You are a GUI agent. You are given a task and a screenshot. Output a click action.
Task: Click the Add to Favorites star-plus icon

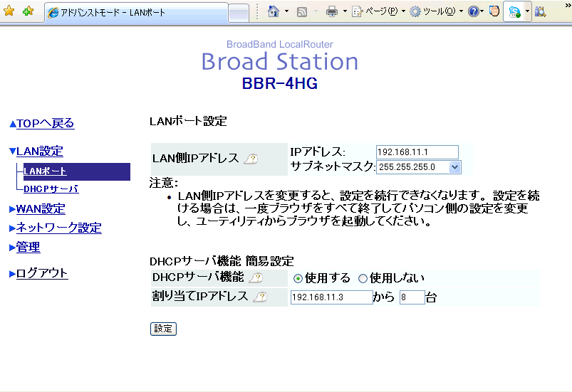click(28, 11)
